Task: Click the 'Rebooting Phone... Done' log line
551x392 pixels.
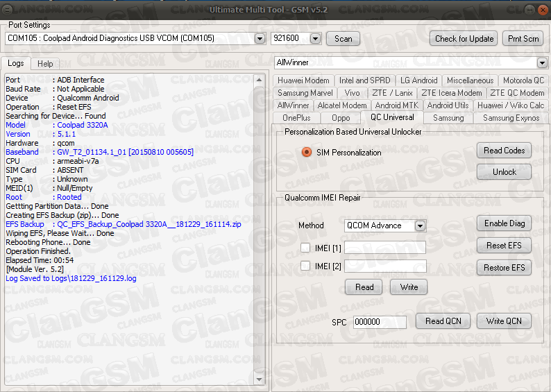Action: (x=48, y=242)
